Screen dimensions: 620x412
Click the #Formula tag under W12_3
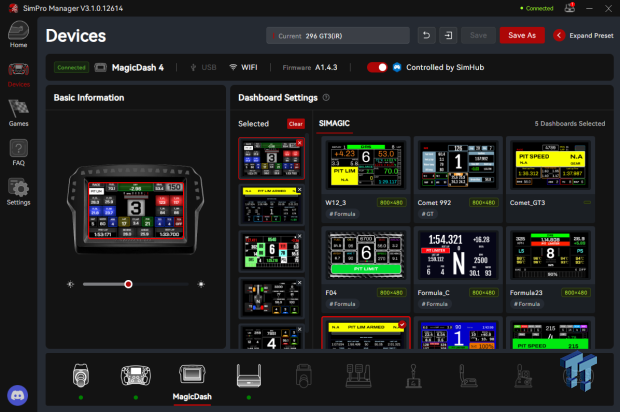coord(342,214)
